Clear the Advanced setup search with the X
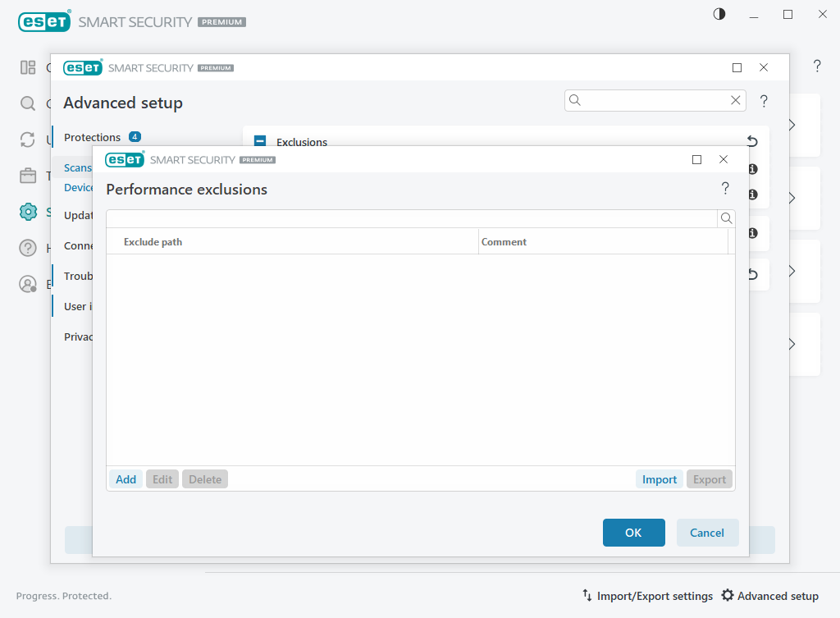 coord(736,100)
